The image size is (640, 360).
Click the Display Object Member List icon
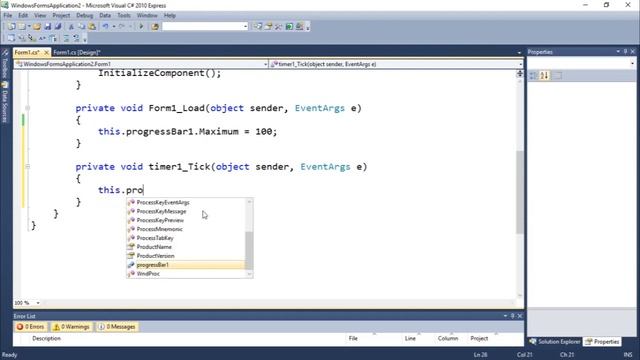click(11, 38)
